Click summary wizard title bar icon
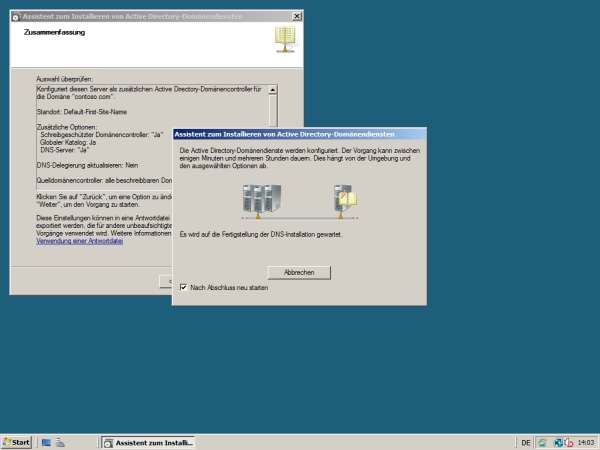Image resolution: width=600 pixels, height=450 pixels. (x=16, y=17)
